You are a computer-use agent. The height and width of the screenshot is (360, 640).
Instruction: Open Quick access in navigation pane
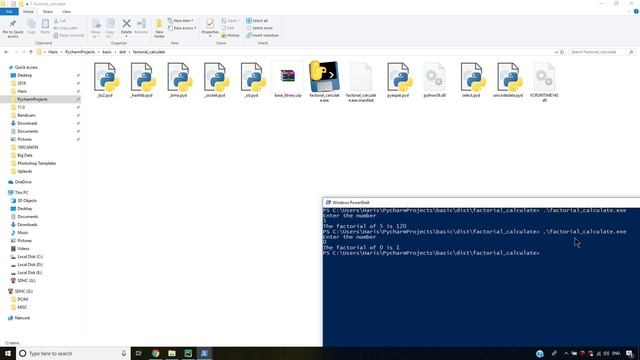pos(26,67)
